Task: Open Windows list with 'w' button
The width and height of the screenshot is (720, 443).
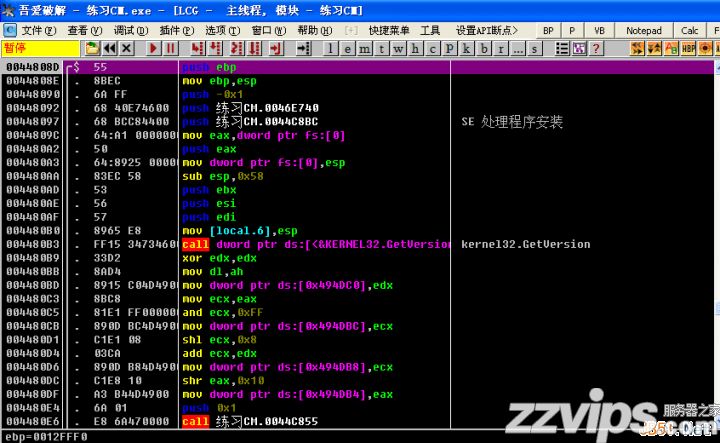Action: click(398, 48)
